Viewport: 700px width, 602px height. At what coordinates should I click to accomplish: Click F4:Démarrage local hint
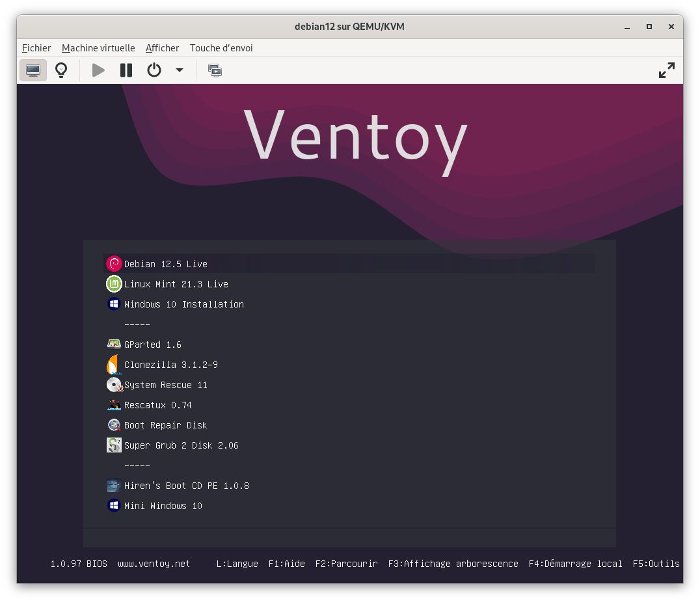pyautogui.click(x=576, y=564)
